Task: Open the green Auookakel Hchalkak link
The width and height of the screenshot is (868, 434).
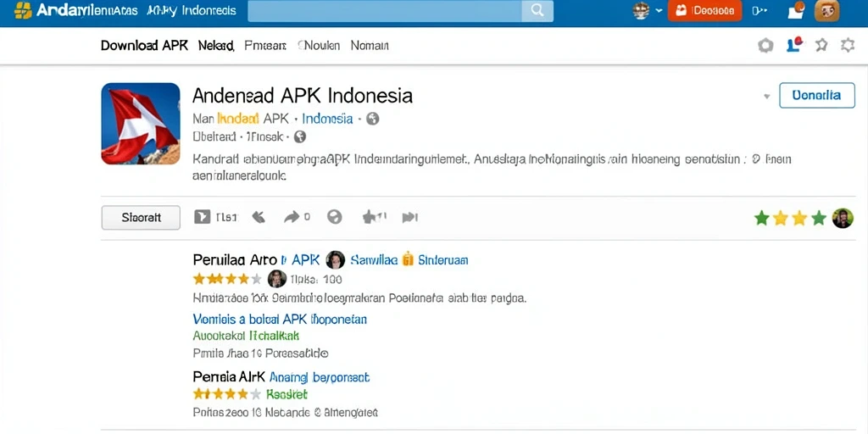Action: coord(246,336)
